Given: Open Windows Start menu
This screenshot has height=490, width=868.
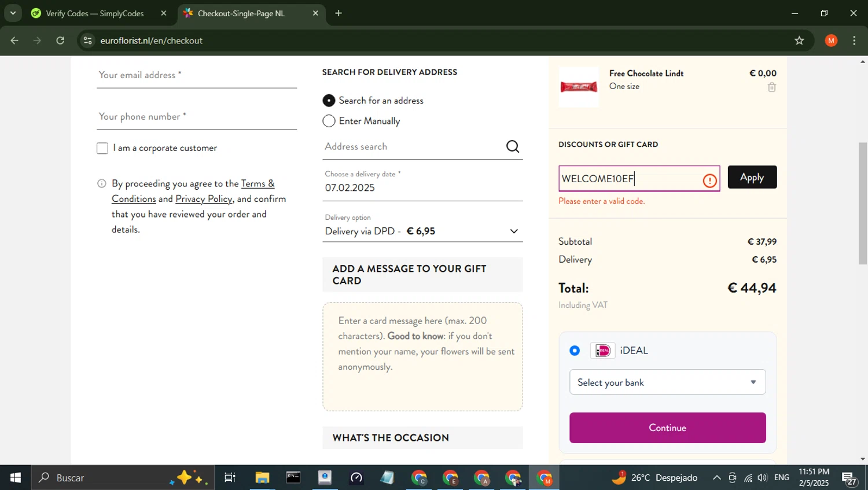Looking at the screenshot, I should 16,478.
